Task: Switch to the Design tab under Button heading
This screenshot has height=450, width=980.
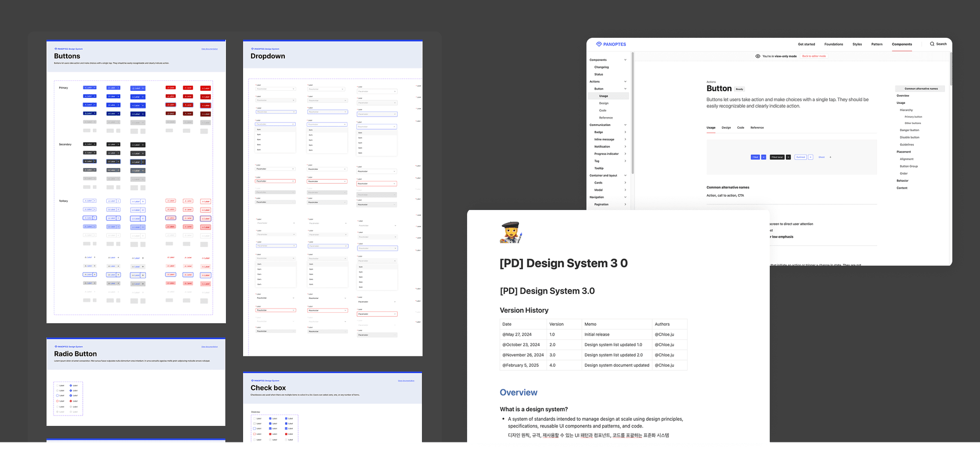Action: (x=726, y=128)
